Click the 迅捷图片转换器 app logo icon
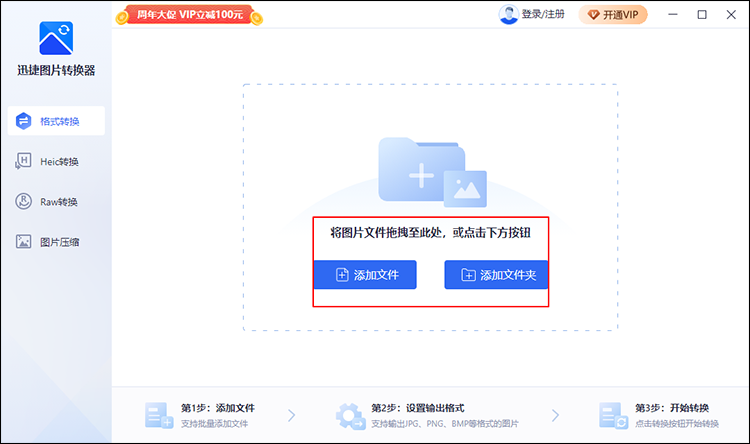 tap(56, 38)
